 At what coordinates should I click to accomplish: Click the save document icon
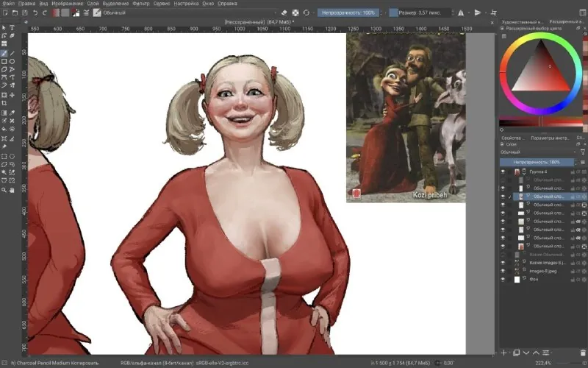(x=24, y=13)
